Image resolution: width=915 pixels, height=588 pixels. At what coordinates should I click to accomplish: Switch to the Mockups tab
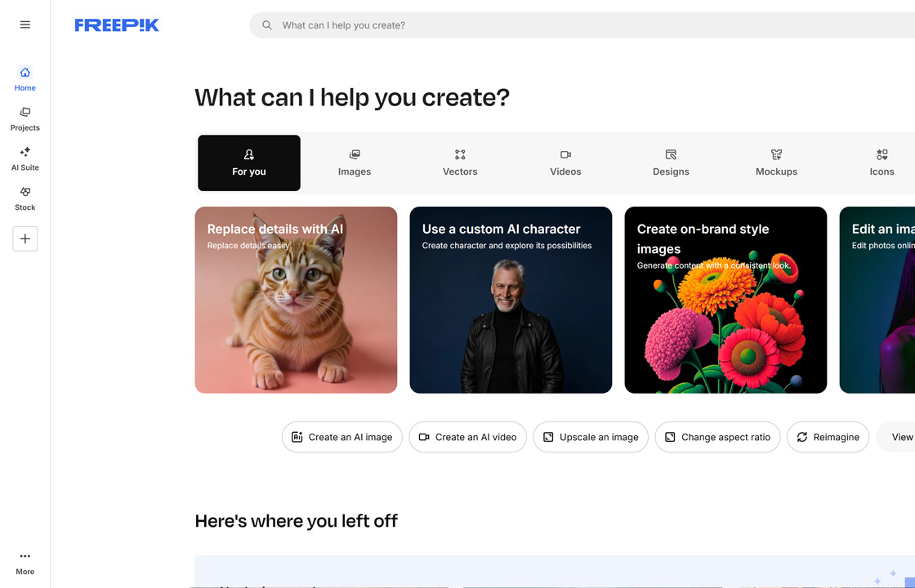[x=776, y=163]
